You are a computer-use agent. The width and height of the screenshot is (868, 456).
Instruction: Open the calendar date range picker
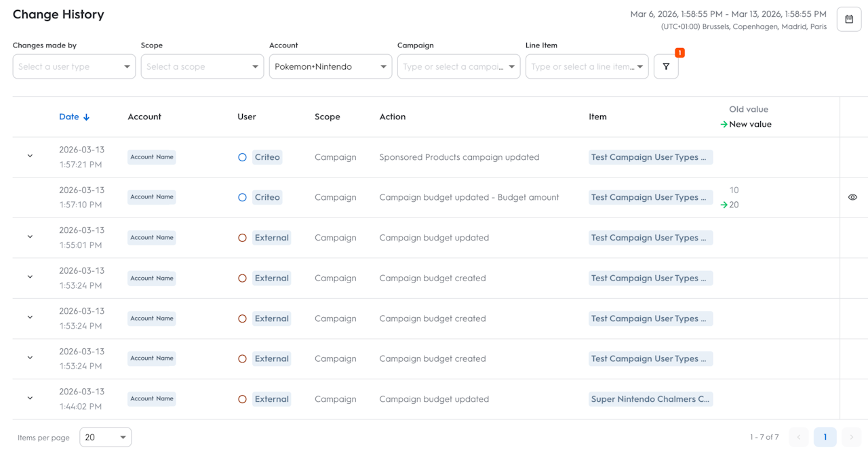pos(848,20)
